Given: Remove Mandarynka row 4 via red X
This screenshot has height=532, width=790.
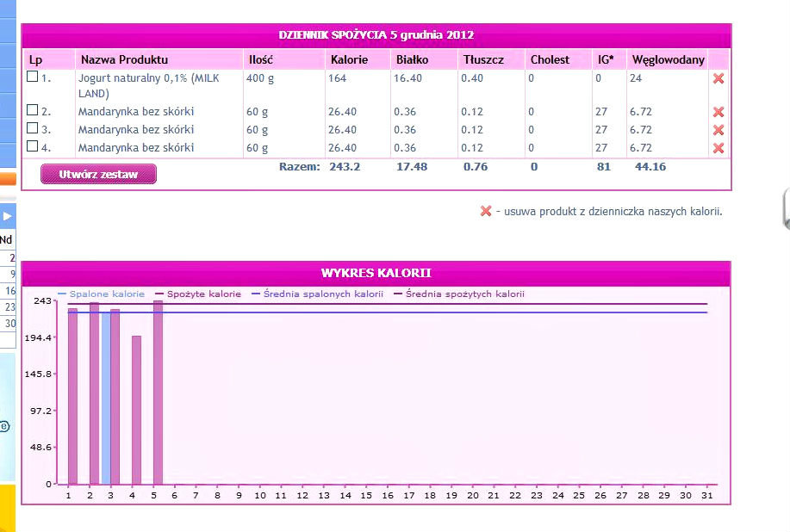Looking at the screenshot, I should (718, 148).
